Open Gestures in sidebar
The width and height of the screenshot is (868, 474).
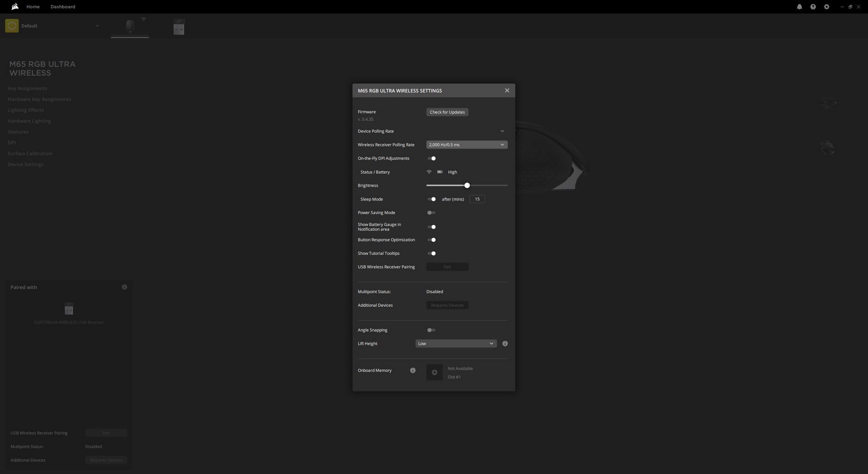coord(18,132)
